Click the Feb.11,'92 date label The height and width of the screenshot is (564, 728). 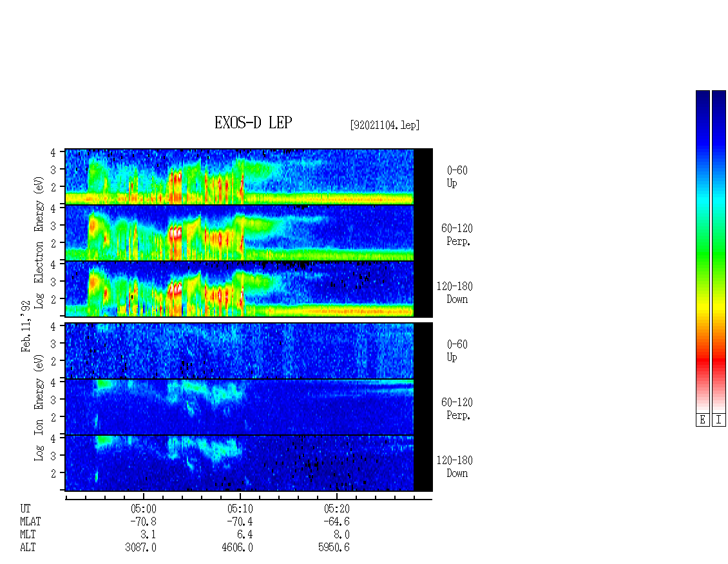pos(26,326)
